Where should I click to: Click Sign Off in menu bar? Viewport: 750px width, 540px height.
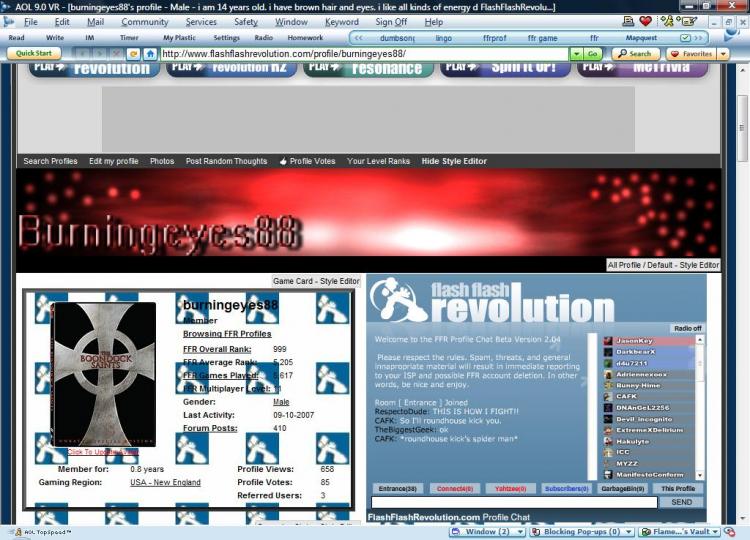tap(391, 22)
